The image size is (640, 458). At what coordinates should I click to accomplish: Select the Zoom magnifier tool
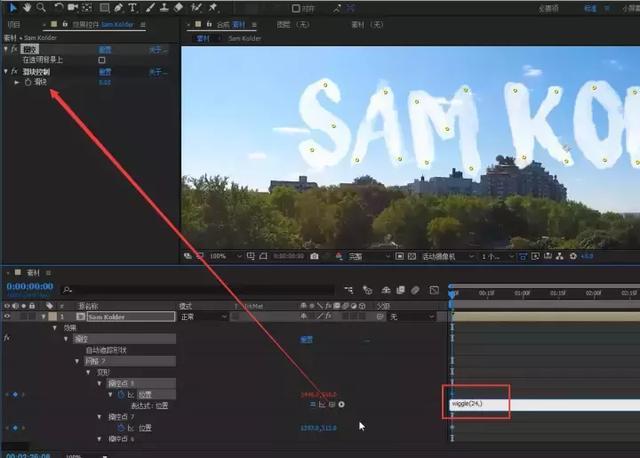point(40,7)
